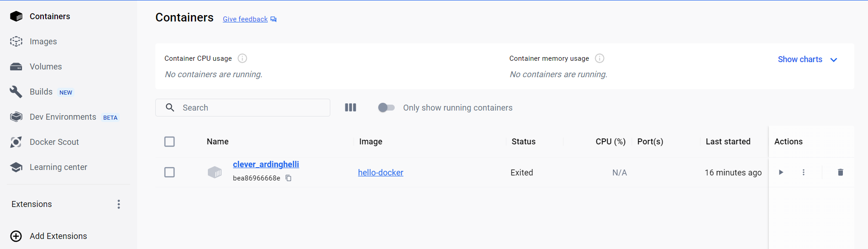Open the Containers menu item
The height and width of the screenshot is (249, 868).
50,16
